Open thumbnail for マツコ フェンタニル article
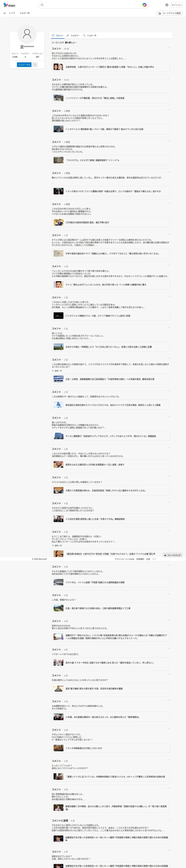Screen dimensions: 186x868 pos(58,285)
